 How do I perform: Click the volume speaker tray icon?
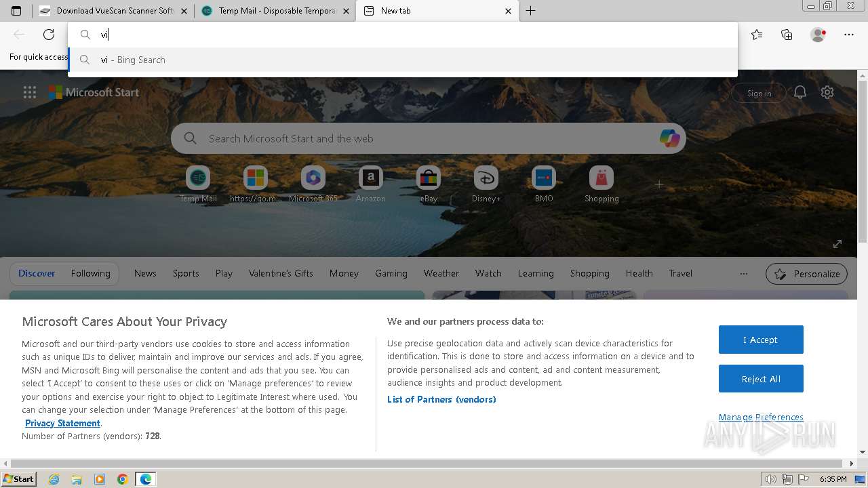pos(771,479)
